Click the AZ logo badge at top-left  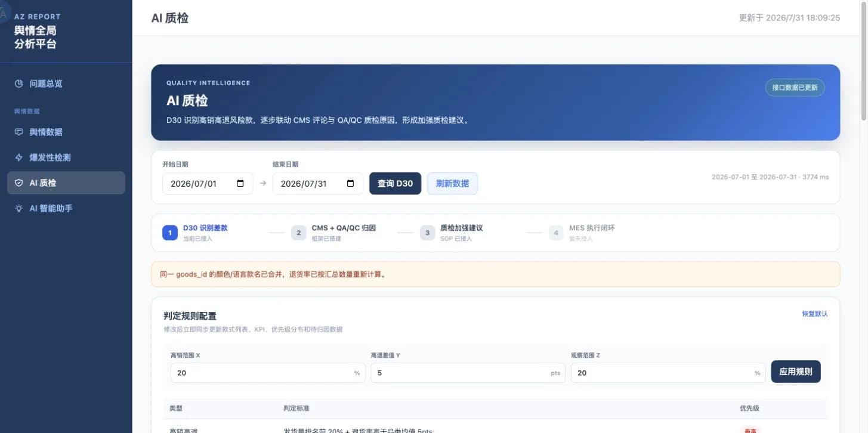coord(3,13)
